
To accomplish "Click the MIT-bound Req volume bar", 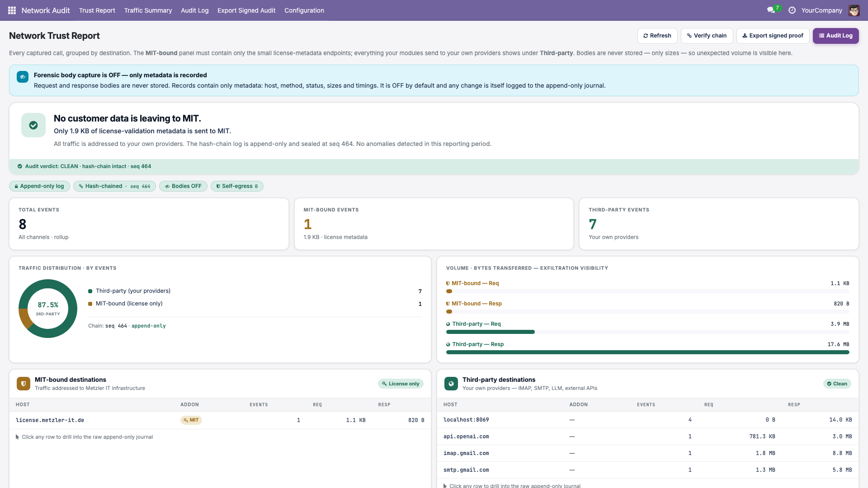I will (647, 291).
